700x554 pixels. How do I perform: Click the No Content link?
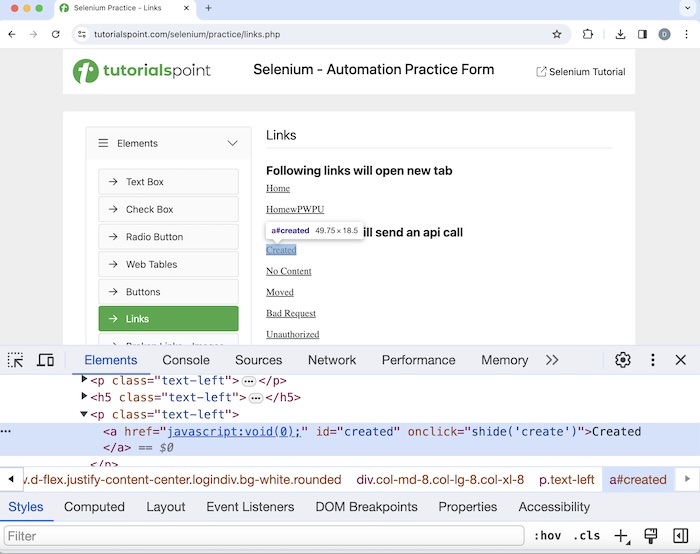(288, 271)
